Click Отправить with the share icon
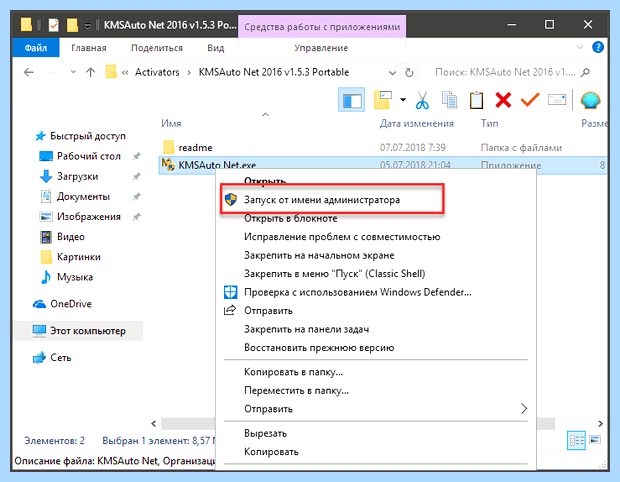Screen dimensions: 620x482 coord(268,311)
